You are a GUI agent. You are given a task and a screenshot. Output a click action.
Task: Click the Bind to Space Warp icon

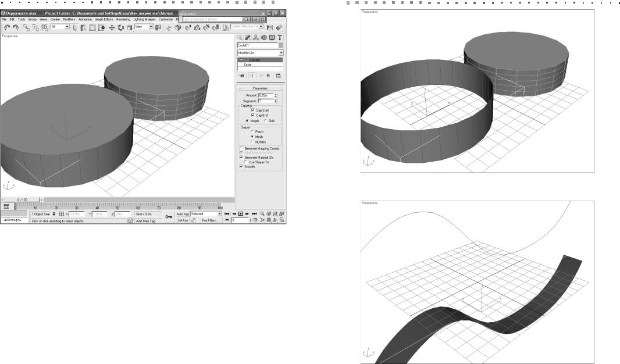(x=44, y=27)
